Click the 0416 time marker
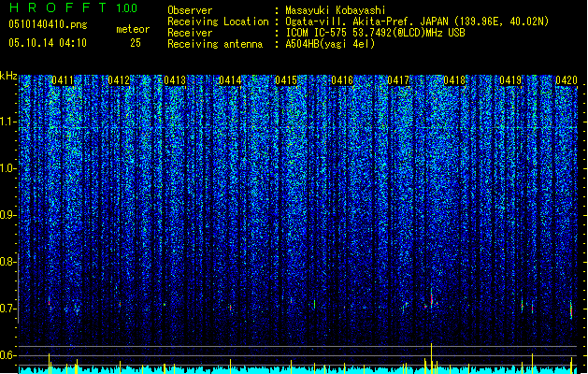Image resolution: width=588 pixels, height=374 pixels. tap(342, 80)
